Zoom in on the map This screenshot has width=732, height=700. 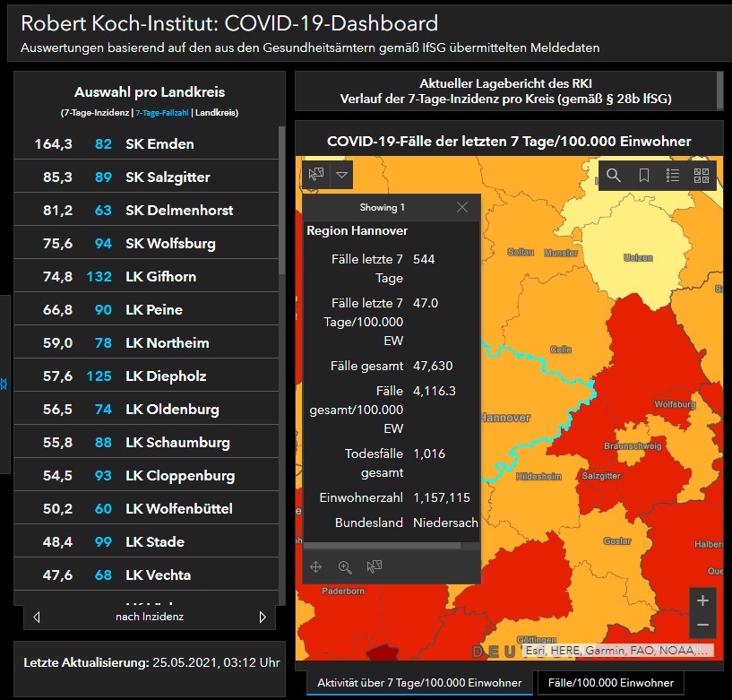coord(702,601)
